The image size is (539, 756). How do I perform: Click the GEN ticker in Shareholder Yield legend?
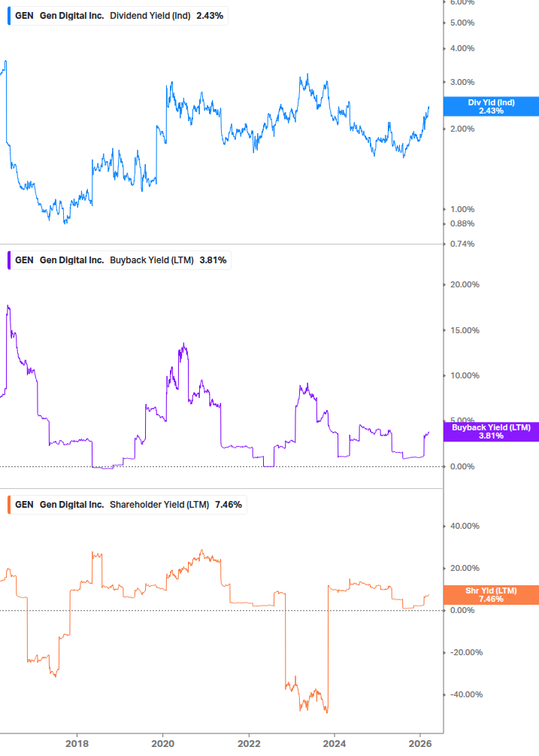pos(24,505)
